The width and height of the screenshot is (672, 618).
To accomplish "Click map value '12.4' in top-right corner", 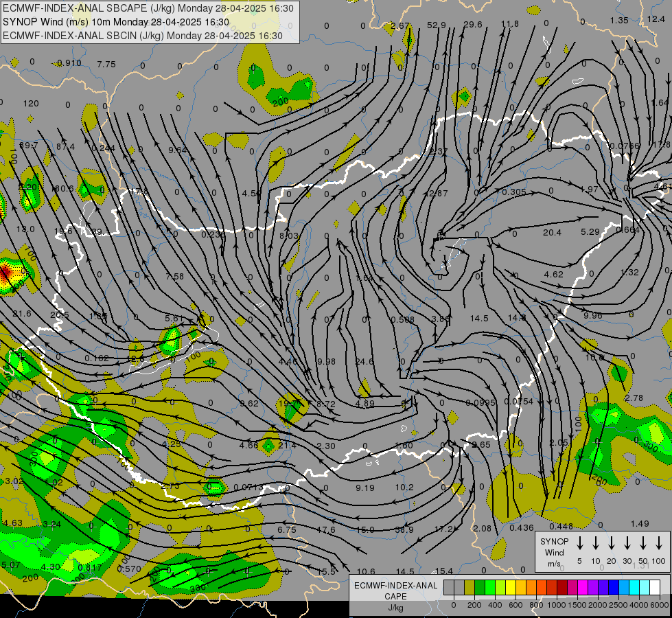I will pos(656,19).
